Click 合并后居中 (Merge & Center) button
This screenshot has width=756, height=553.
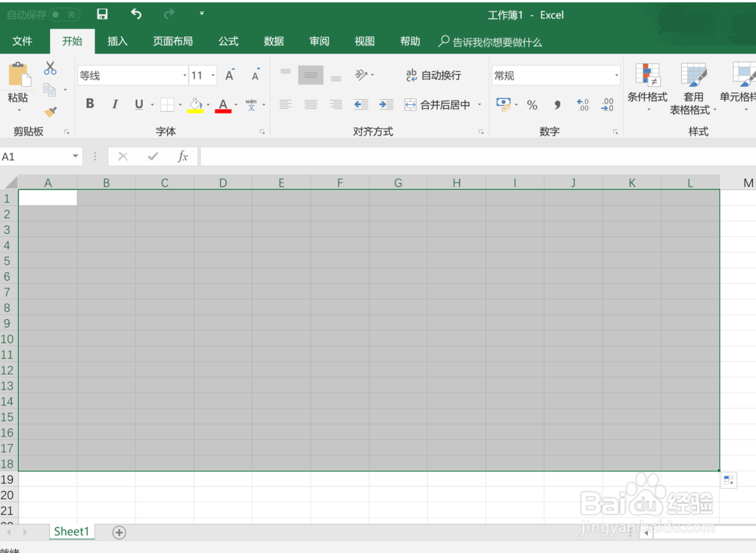click(437, 104)
